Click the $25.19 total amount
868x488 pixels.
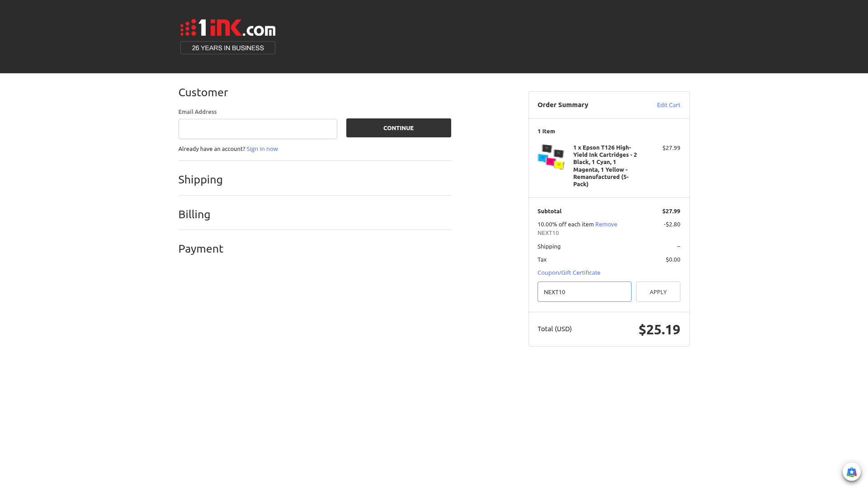click(659, 329)
